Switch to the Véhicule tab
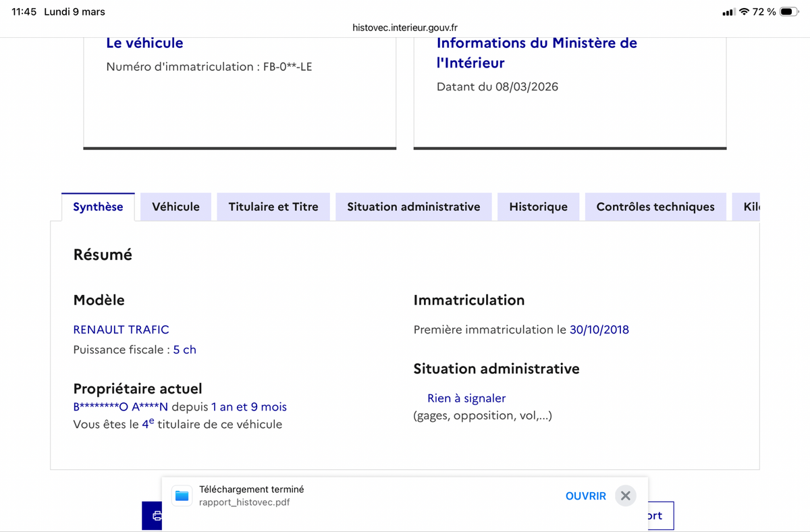 tap(175, 207)
